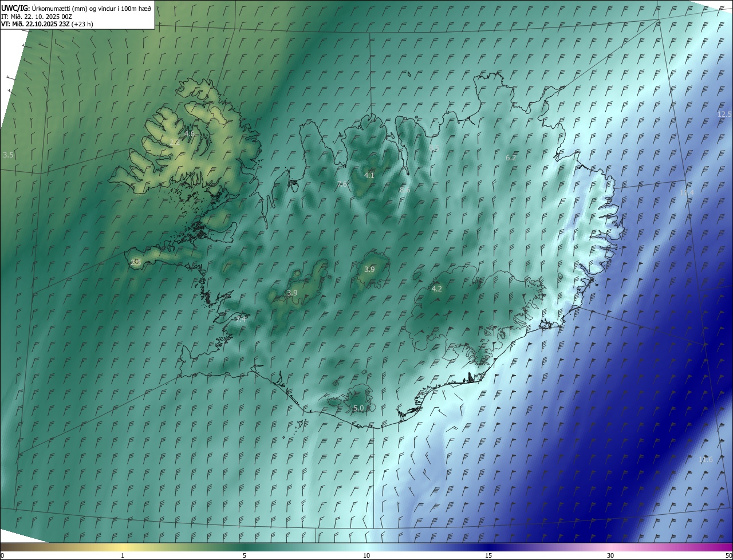This screenshot has width=733, height=560.
Task: Click the initial time line "IT: Mið. 22. 10. 2025 00Z"
Action: [x=37, y=17]
